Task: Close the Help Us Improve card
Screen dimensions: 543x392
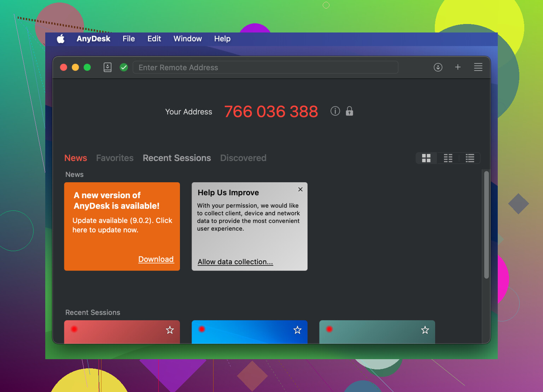Action: tap(300, 189)
